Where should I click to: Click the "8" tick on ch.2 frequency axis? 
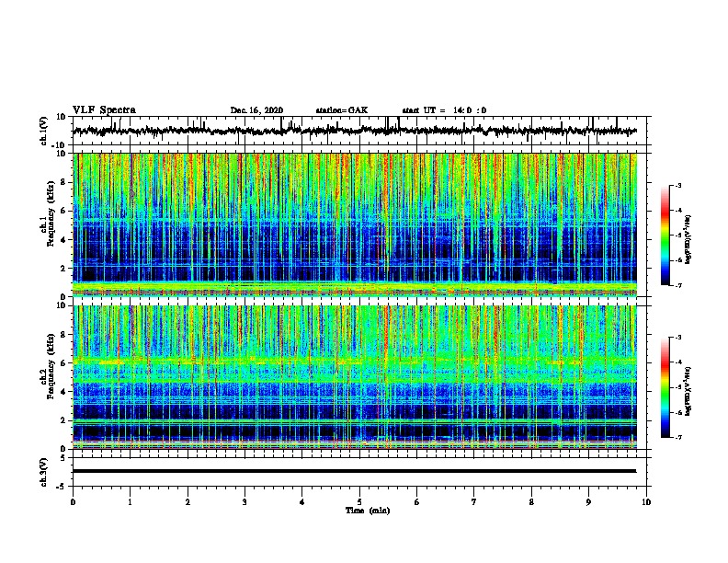64,335
